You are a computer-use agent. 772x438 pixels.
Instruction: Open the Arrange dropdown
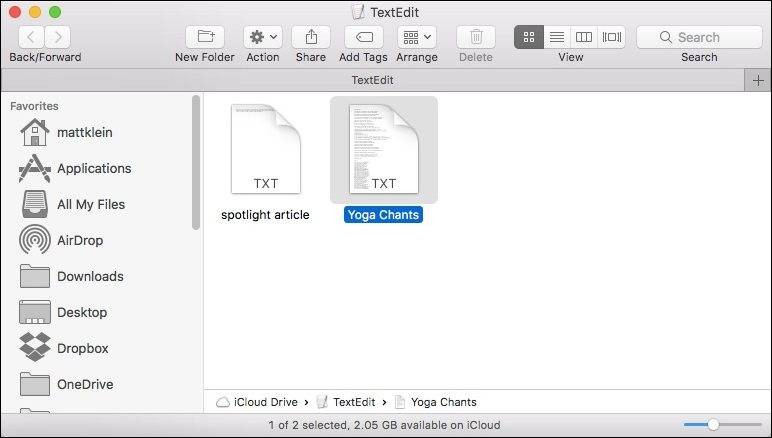417,37
